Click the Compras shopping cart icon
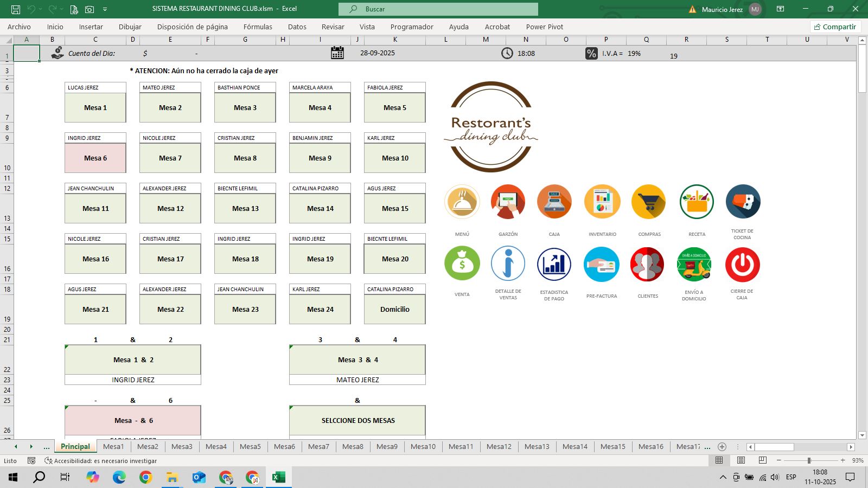 [x=649, y=202]
